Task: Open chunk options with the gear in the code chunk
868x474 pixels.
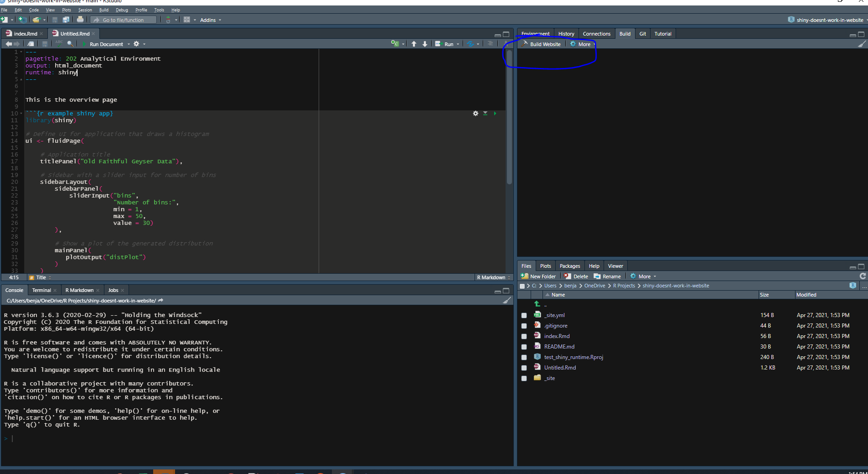Action: tap(476, 113)
